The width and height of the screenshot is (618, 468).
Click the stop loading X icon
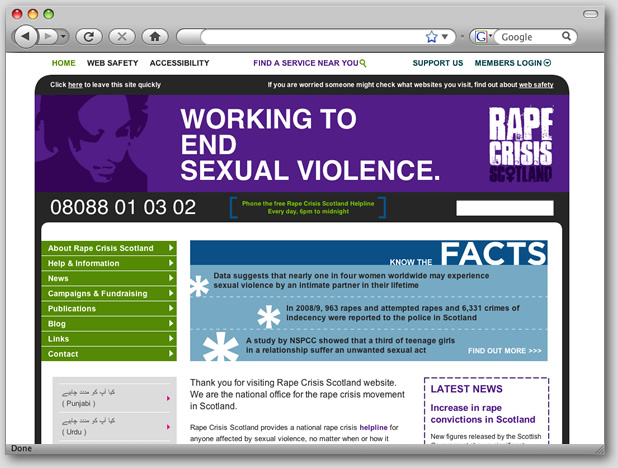(121, 36)
